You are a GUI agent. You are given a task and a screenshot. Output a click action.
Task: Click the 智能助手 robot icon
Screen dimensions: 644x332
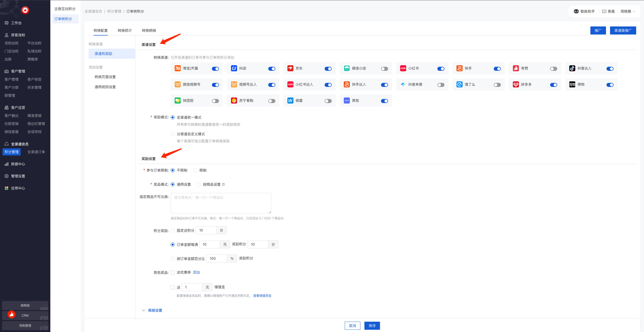tap(576, 11)
